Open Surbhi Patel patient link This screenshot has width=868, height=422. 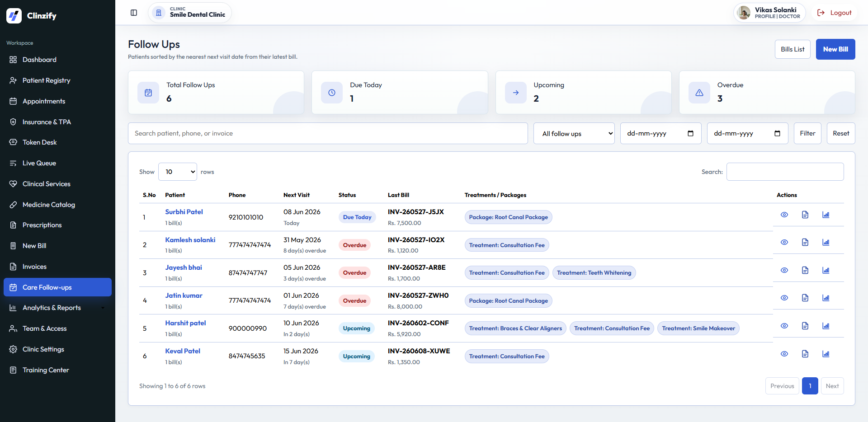coord(184,212)
